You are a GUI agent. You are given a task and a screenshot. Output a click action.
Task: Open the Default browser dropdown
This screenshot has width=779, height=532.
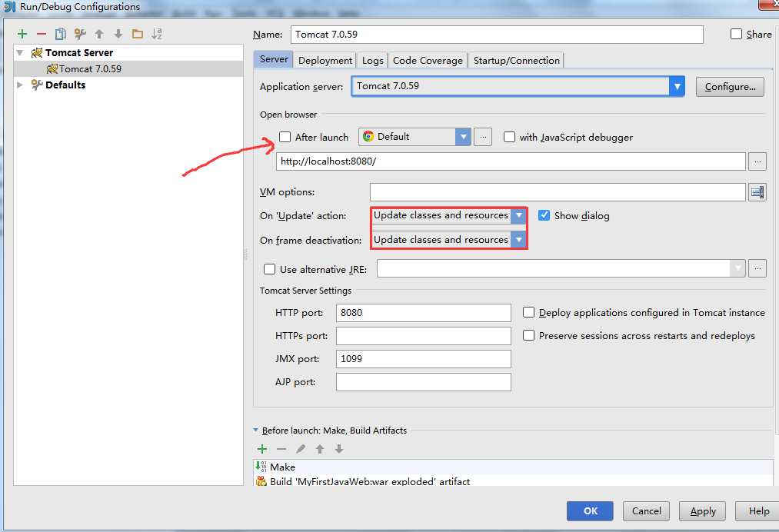click(x=463, y=137)
